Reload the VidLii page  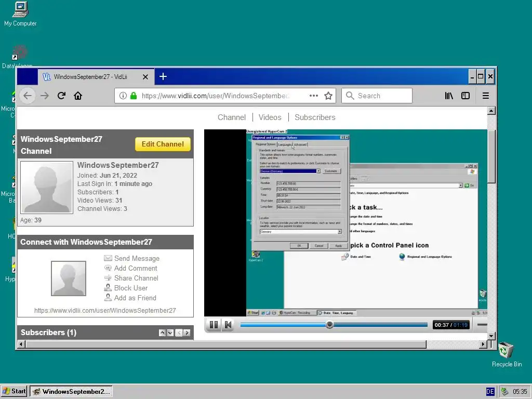tap(61, 96)
